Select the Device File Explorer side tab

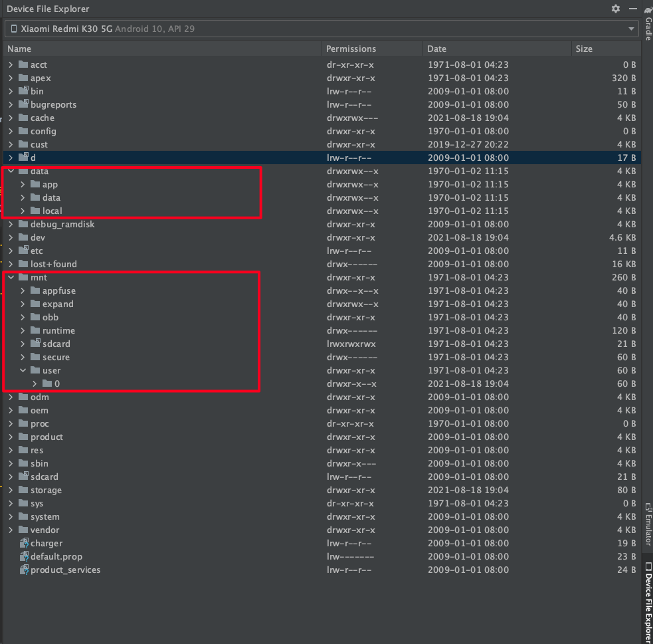(648, 601)
